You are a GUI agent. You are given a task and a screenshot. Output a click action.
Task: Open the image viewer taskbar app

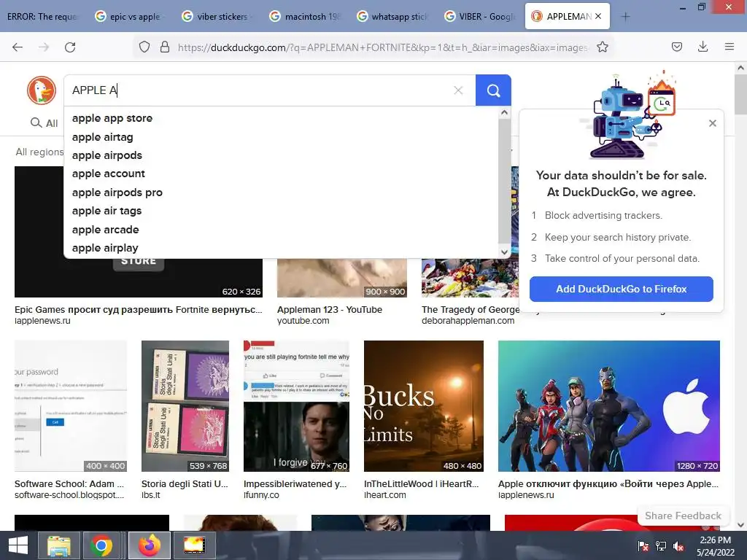click(194, 545)
